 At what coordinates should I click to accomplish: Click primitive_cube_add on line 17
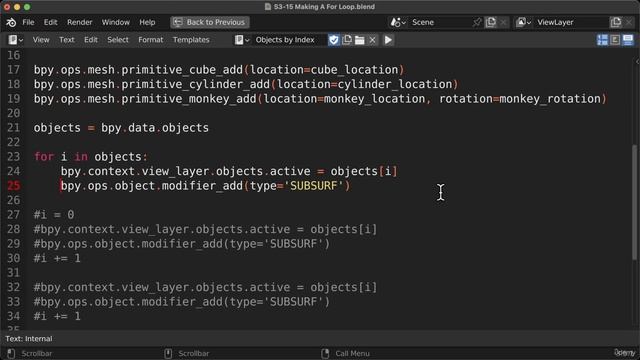coord(182,70)
